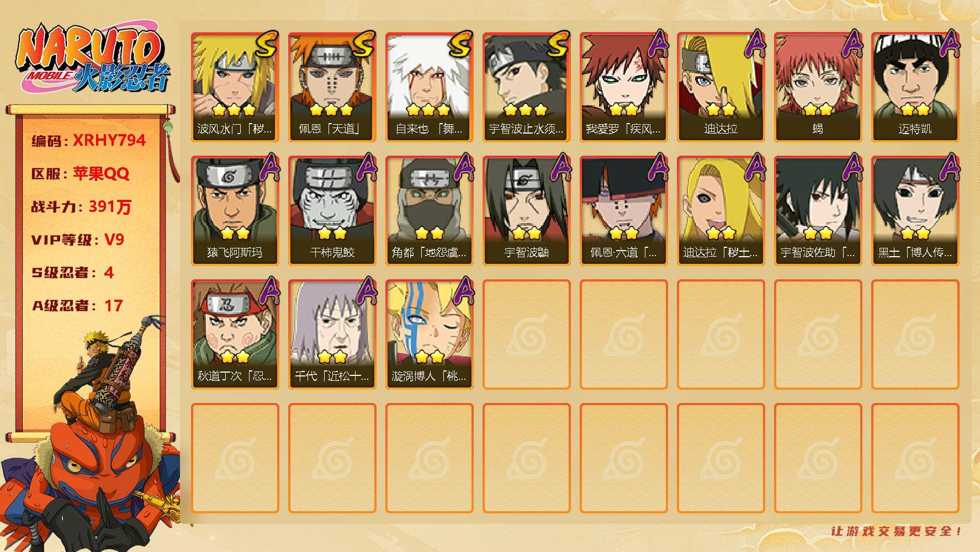Click the 佩恩·六道 ninja card
980x552 pixels.
click(623, 211)
